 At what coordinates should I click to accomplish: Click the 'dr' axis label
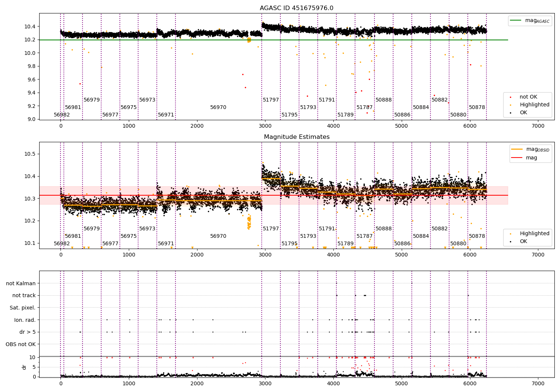[x=24, y=367]
